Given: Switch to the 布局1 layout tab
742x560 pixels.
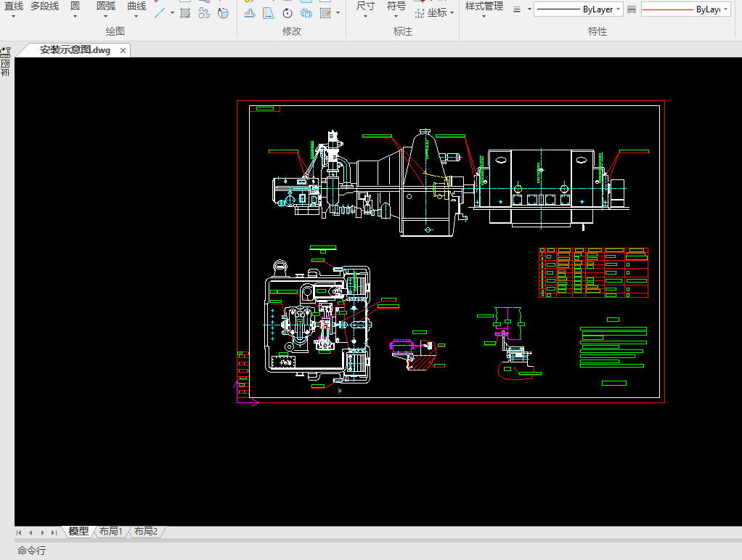Looking at the screenshot, I should (x=111, y=532).
